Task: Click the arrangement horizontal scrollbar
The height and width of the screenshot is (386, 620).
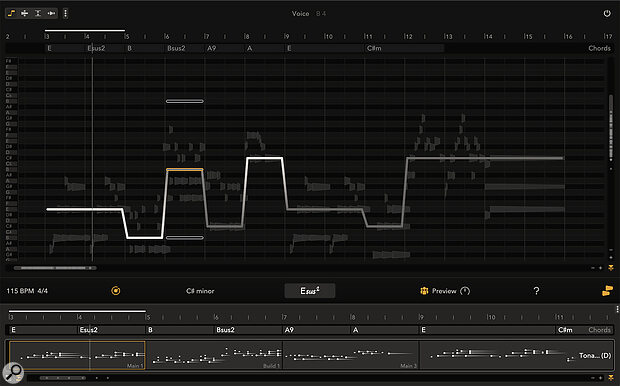Action: [x=63, y=378]
